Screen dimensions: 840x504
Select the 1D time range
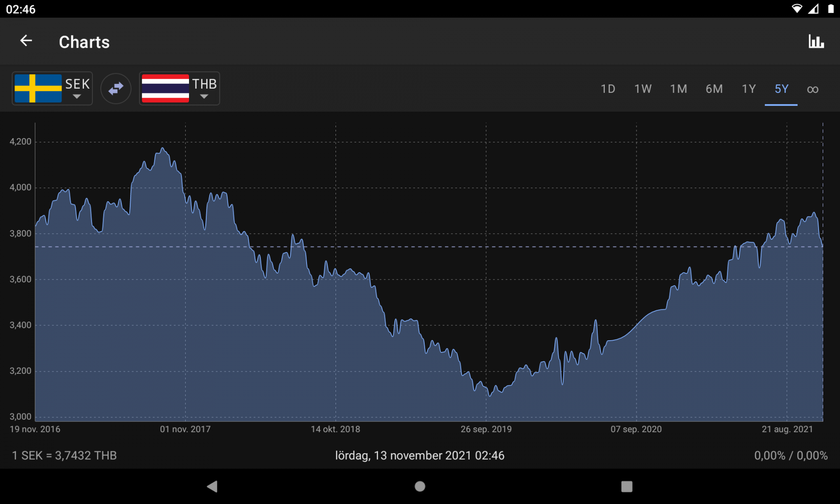click(608, 89)
